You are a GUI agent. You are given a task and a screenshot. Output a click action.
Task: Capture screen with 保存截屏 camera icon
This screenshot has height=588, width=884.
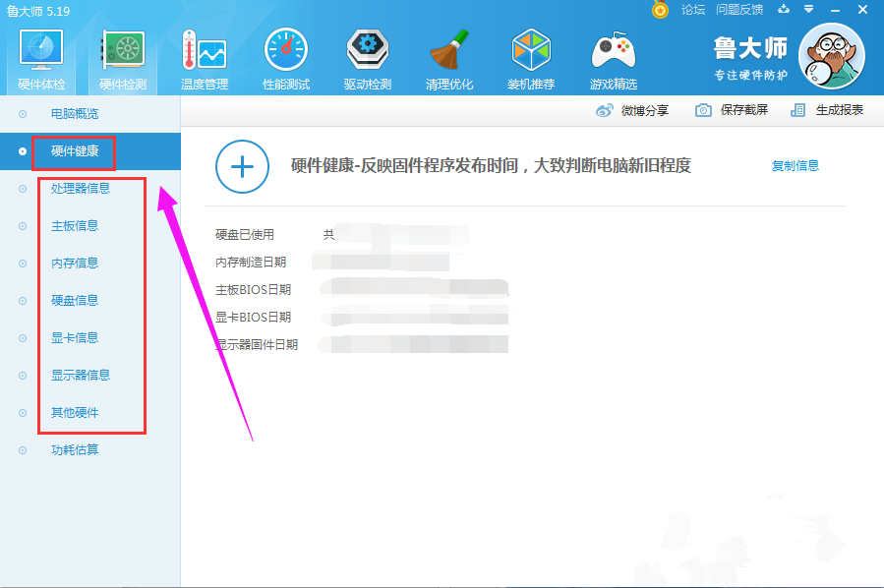(x=701, y=111)
